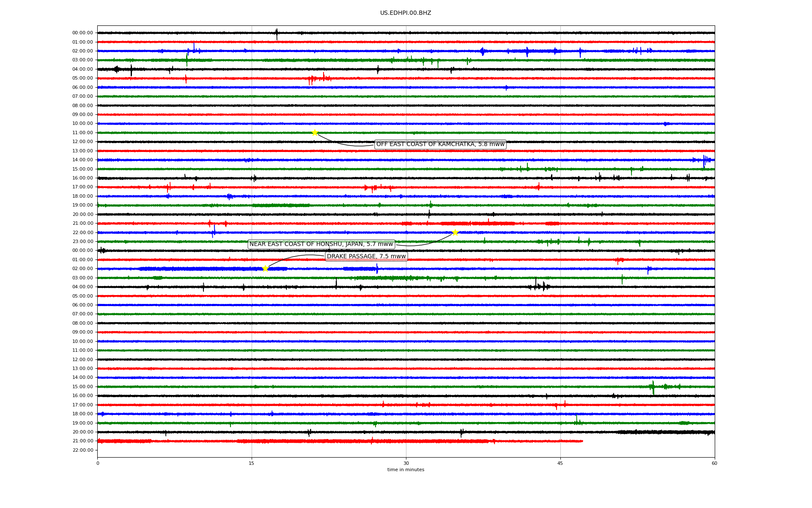Click the x-axis tick label 60

point(714,463)
